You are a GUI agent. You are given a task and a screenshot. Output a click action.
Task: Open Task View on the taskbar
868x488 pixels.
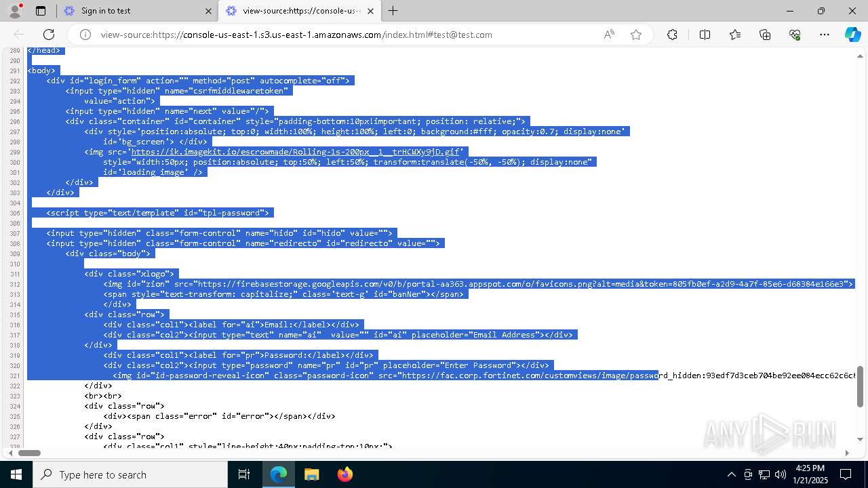244,474
